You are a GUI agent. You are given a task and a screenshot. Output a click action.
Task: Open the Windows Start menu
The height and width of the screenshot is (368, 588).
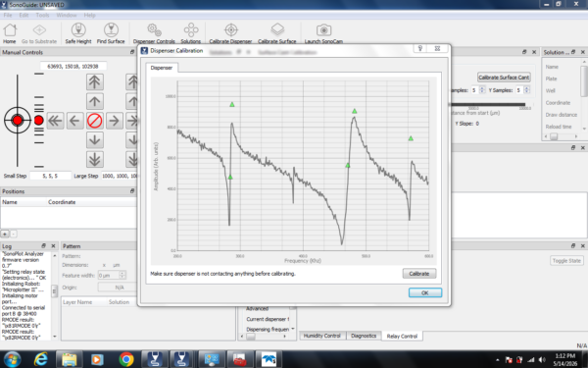click(13, 359)
